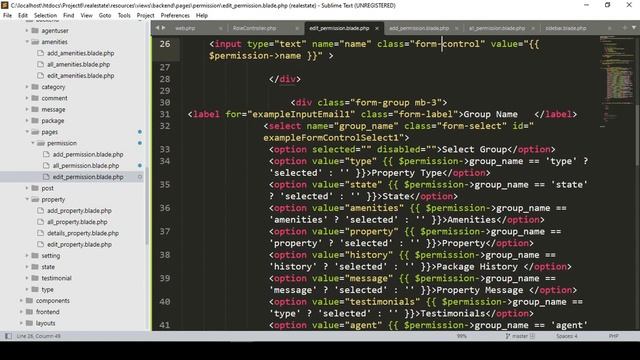Close the sidebar.blade.php tab
This screenshot has width=640, height=360.
coord(609,28)
